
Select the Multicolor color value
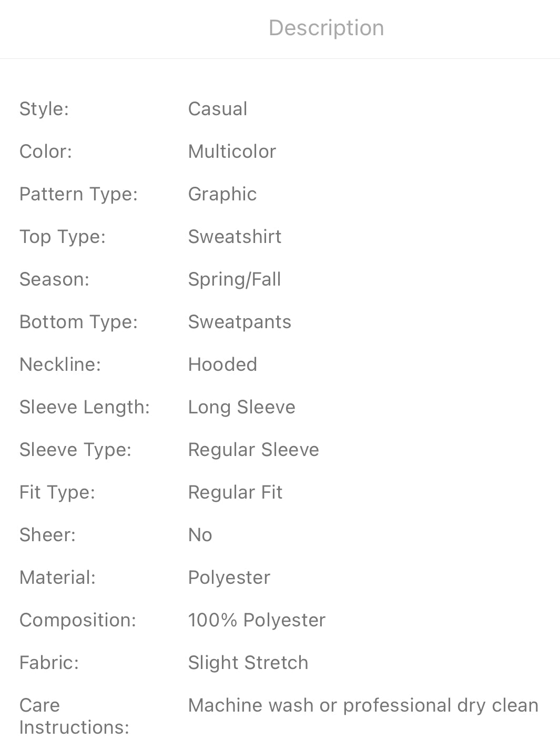[232, 151]
